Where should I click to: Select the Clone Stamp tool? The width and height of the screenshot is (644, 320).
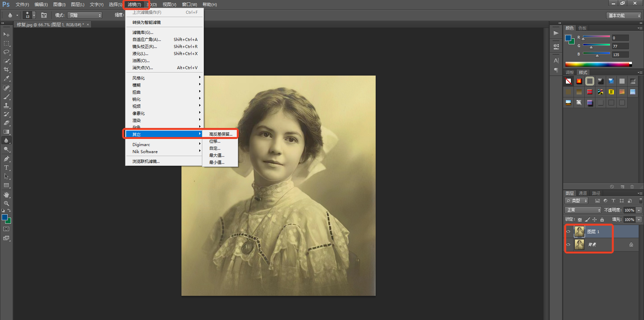pyautogui.click(x=6, y=105)
